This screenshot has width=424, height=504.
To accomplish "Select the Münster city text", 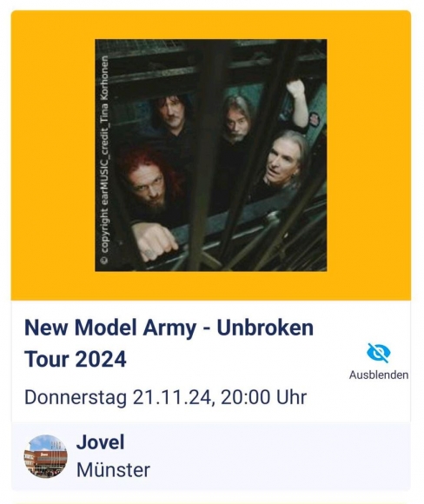I will (x=113, y=470).
